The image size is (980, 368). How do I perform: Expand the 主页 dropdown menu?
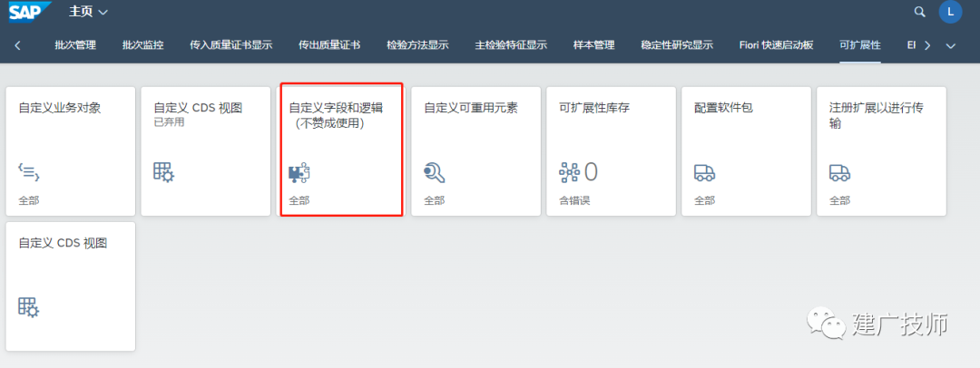(x=88, y=12)
